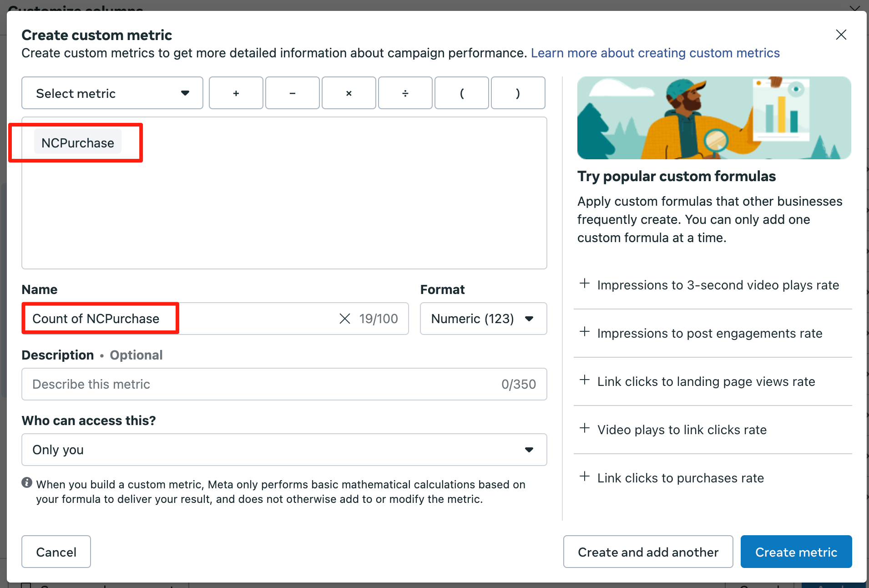Screen dimensions: 869x588
Task: Click the Describe this metric field
Action: point(284,384)
